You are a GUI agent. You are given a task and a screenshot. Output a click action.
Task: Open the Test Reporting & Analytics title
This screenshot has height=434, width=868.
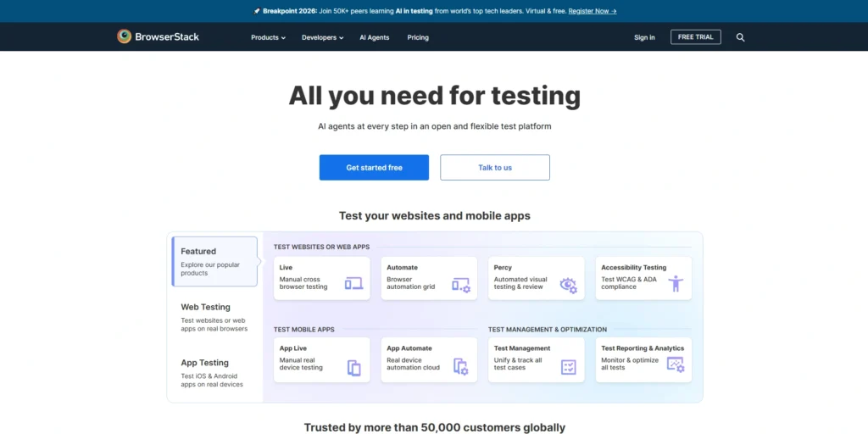[643, 348]
